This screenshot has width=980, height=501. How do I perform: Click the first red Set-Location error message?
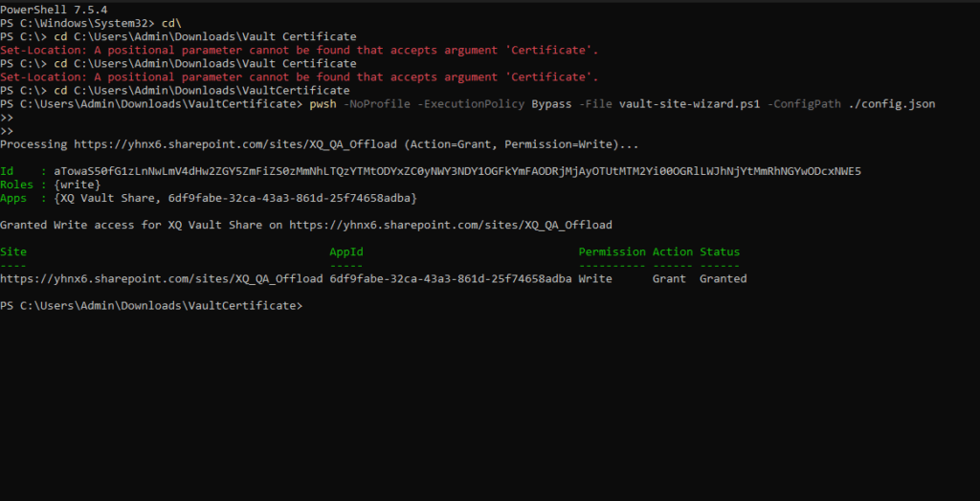pos(300,50)
